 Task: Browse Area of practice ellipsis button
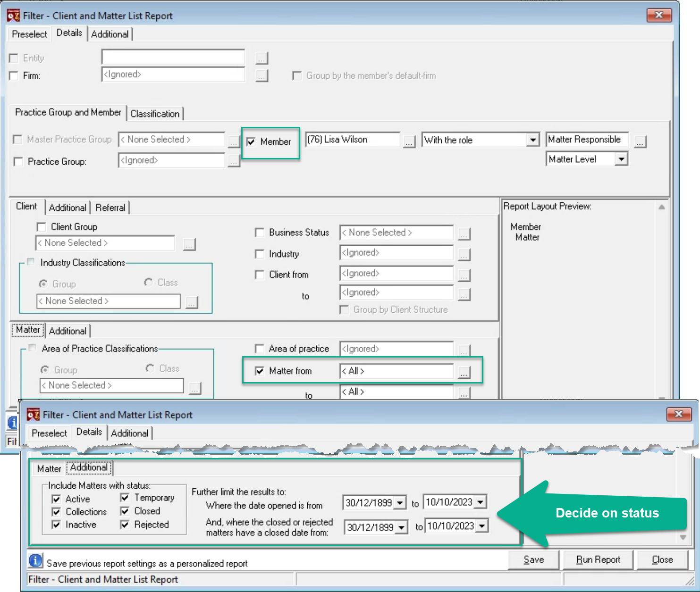coord(464,350)
